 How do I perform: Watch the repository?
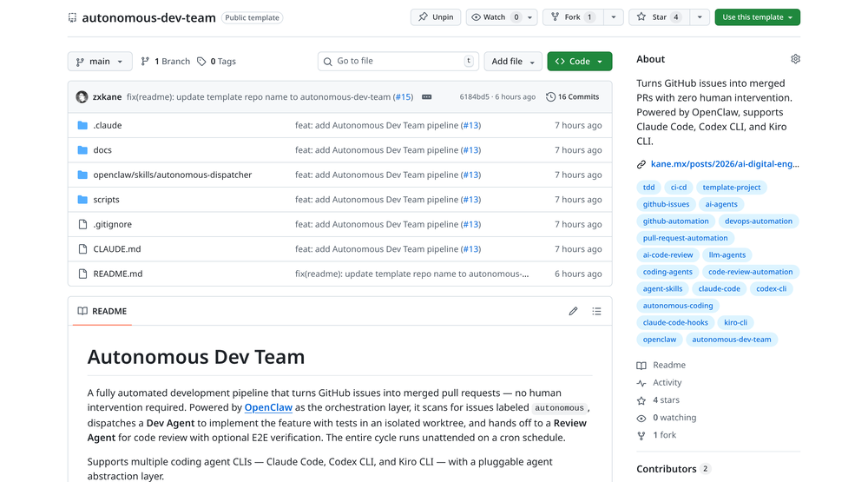point(495,17)
